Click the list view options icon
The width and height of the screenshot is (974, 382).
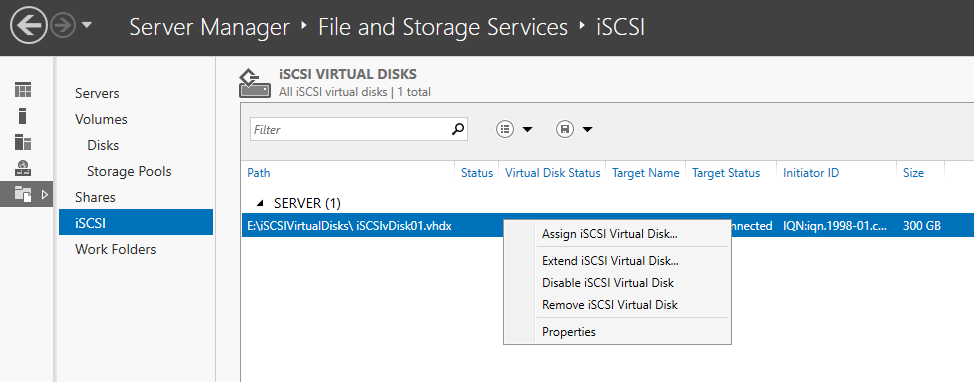[505, 129]
